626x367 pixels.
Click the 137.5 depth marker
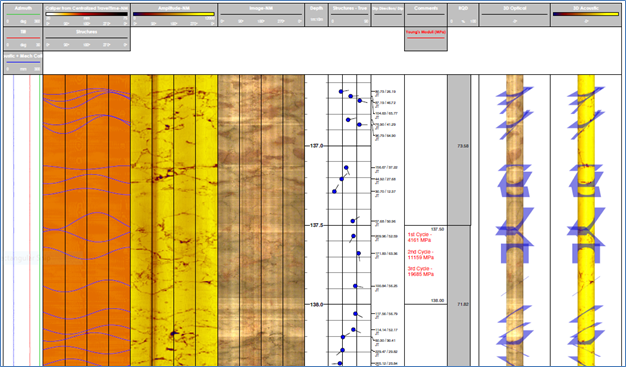point(317,225)
